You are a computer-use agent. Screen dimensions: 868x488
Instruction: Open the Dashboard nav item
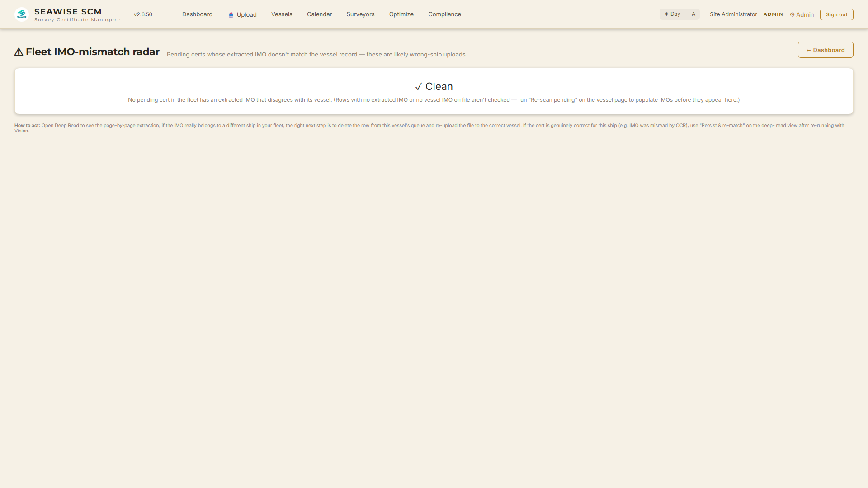tap(197, 14)
